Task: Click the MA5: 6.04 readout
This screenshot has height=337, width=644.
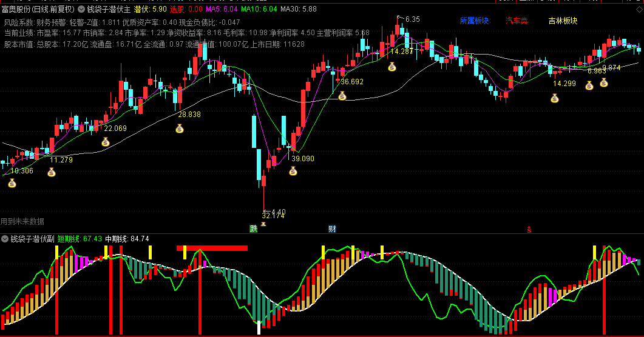Action: pyautogui.click(x=222, y=9)
